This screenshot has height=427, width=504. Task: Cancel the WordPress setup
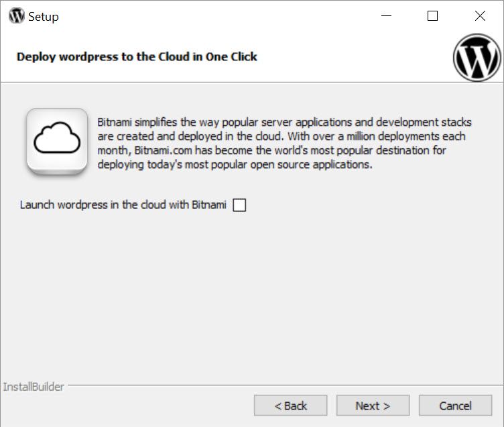click(456, 406)
